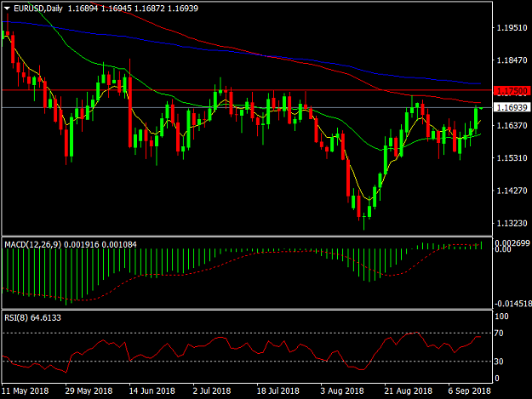Select the EURUSD,Daily chart title text

(x=38, y=9)
